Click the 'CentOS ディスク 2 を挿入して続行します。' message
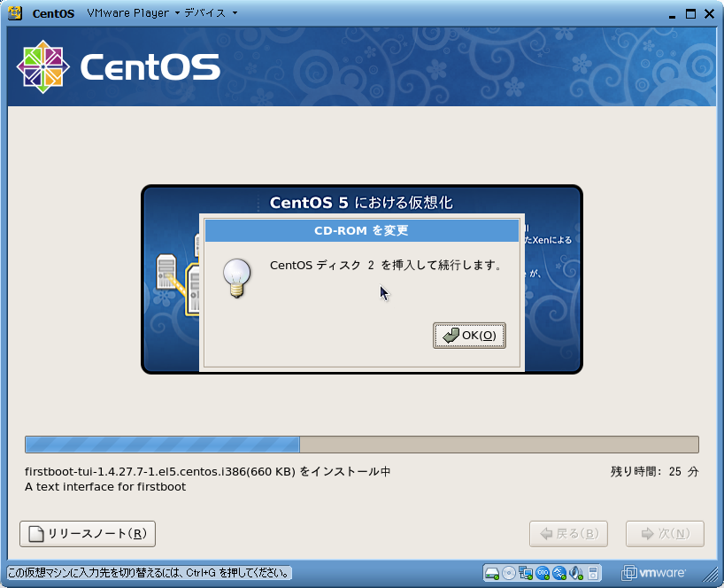 [386, 265]
